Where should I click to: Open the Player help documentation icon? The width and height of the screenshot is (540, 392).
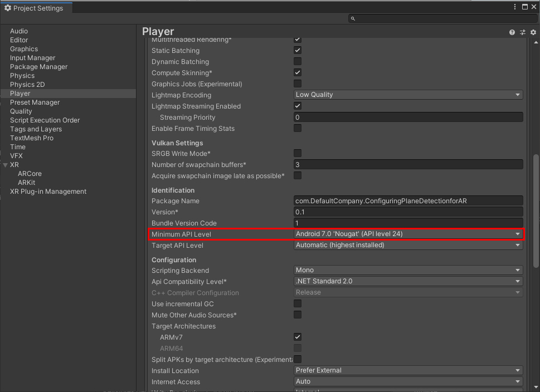(x=512, y=32)
